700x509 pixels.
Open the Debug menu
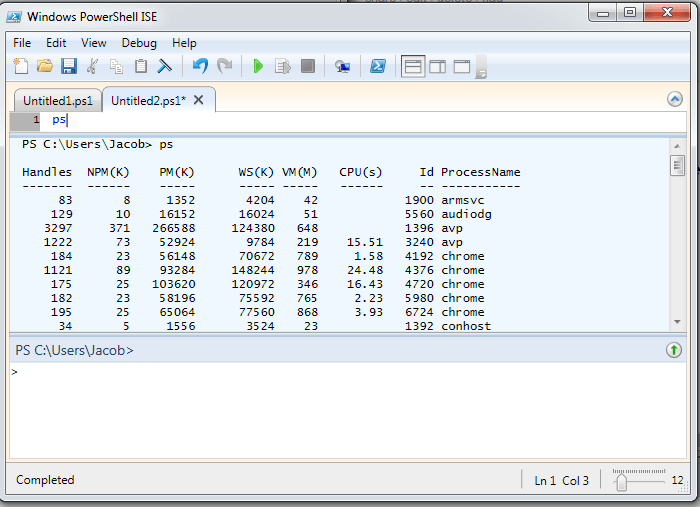pyautogui.click(x=139, y=43)
